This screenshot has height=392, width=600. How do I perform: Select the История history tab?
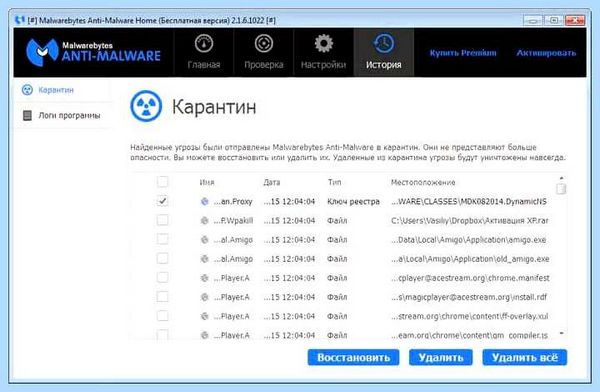[383, 52]
